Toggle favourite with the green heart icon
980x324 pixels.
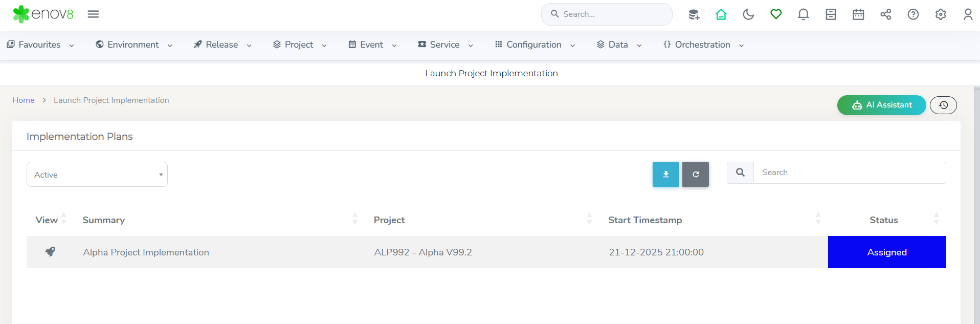coord(776,14)
